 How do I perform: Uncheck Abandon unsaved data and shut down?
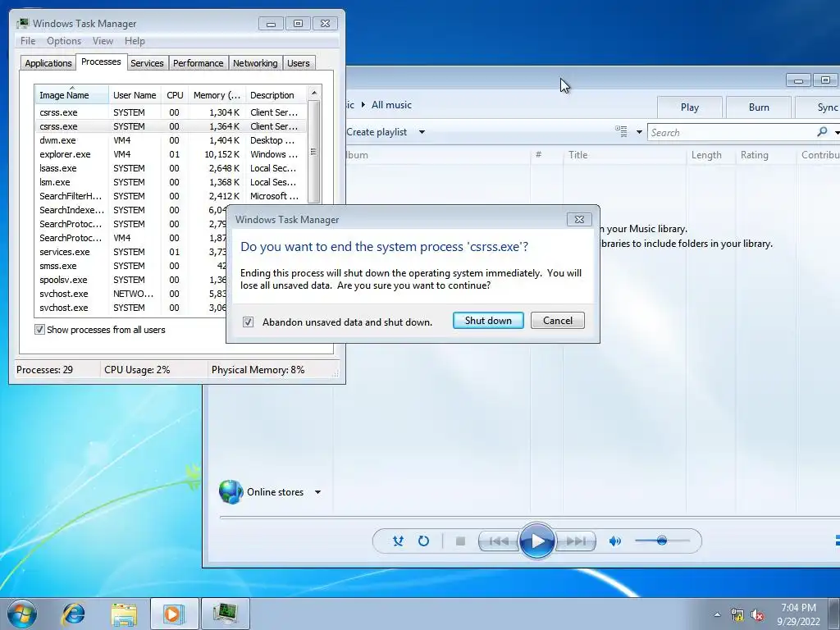coord(248,322)
